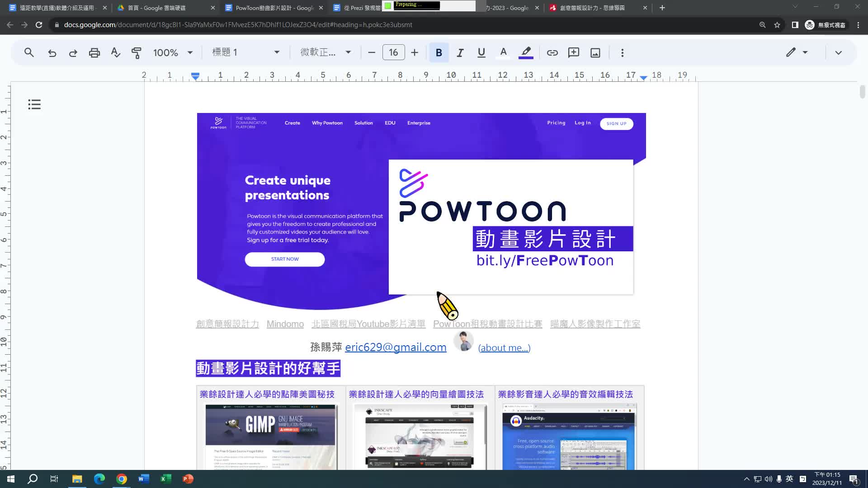Open Microsoft Edge from taskbar
This screenshot has width=868, height=488.
tap(99, 479)
